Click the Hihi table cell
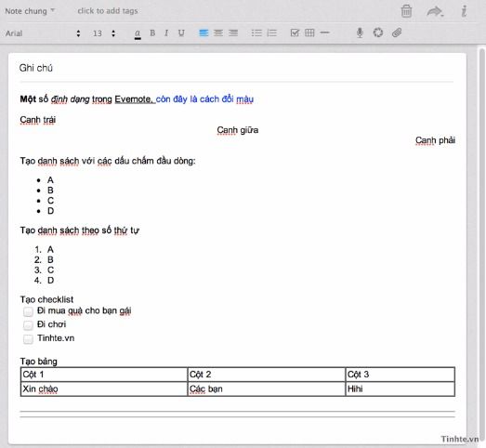This screenshot has width=486, height=448. pyautogui.click(x=401, y=389)
